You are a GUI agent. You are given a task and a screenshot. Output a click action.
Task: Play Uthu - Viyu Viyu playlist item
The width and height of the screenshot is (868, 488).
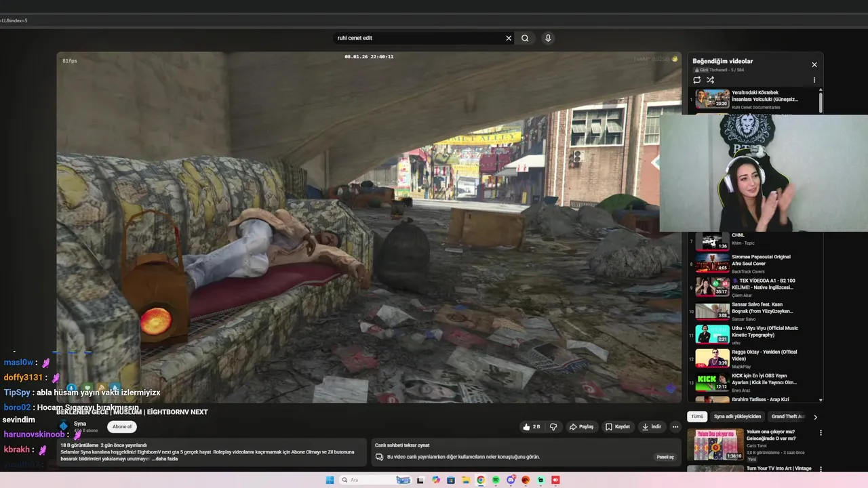[753, 335]
